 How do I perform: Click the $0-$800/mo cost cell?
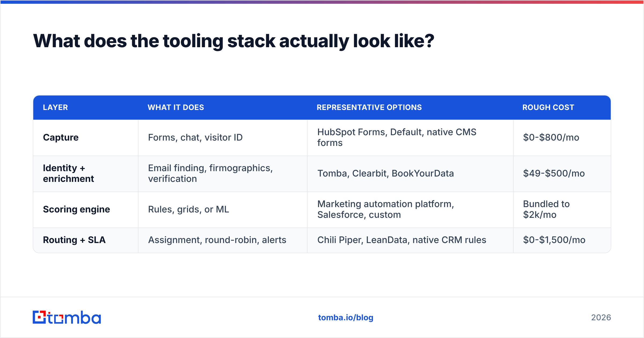[x=562, y=138]
